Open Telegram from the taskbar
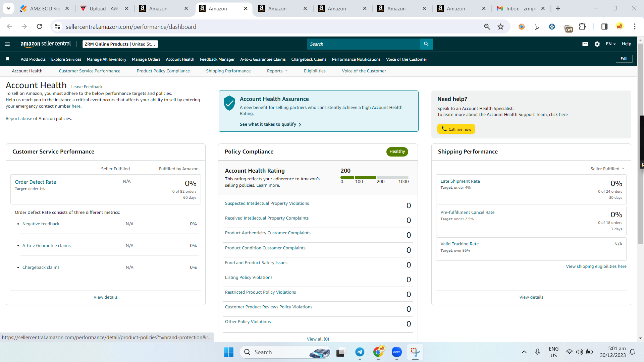This screenshot has width=644, height=362. click(360, 352)
